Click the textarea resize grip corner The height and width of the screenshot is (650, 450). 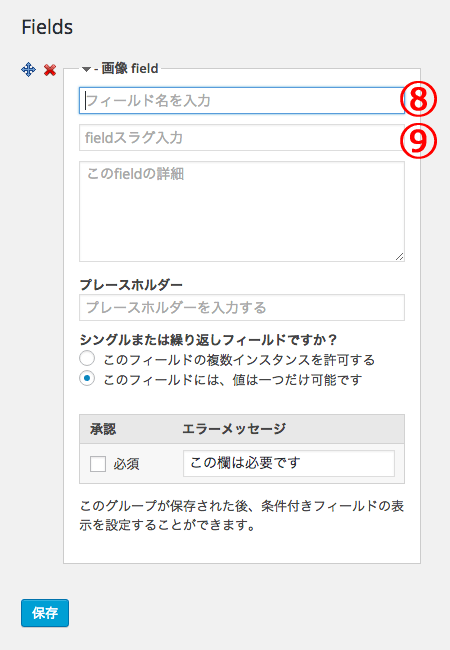click(x=399, y=257)
